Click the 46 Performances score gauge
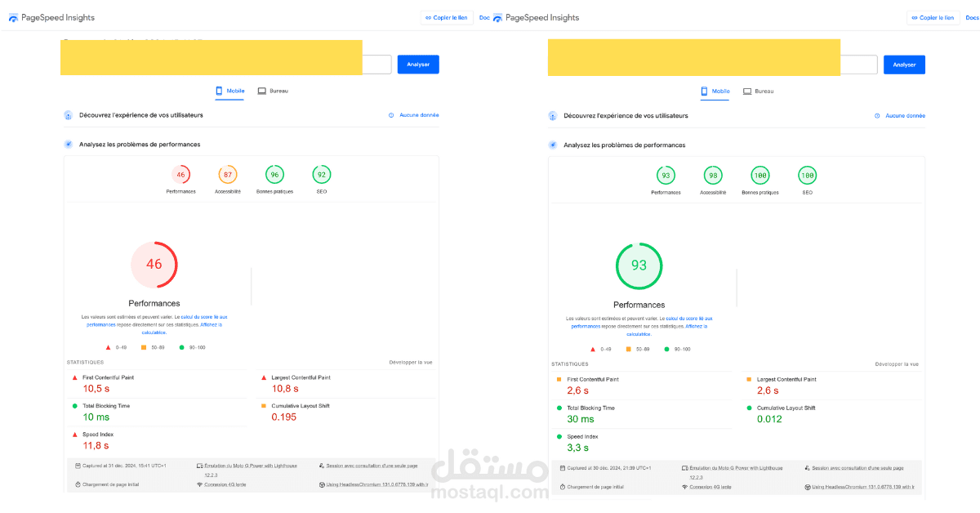 pos(154,264)
